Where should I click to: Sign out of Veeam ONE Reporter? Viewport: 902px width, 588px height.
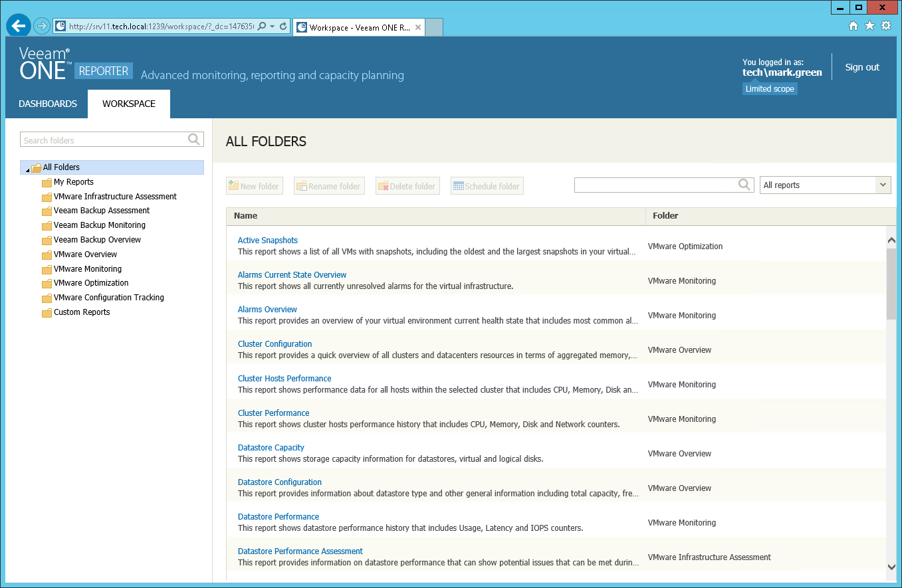[862, 67]
